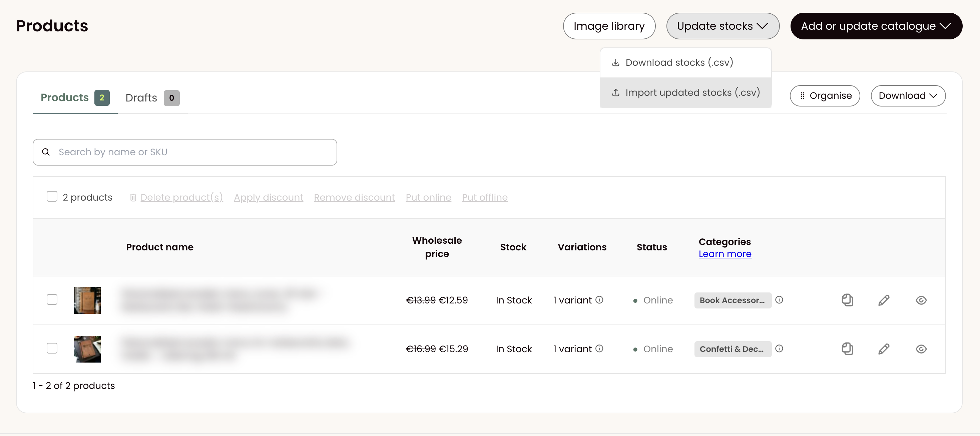Click eye preview icon for the Book Accessor... product
This screenshot has height=436, width=980.
click(x=921, y=300)
